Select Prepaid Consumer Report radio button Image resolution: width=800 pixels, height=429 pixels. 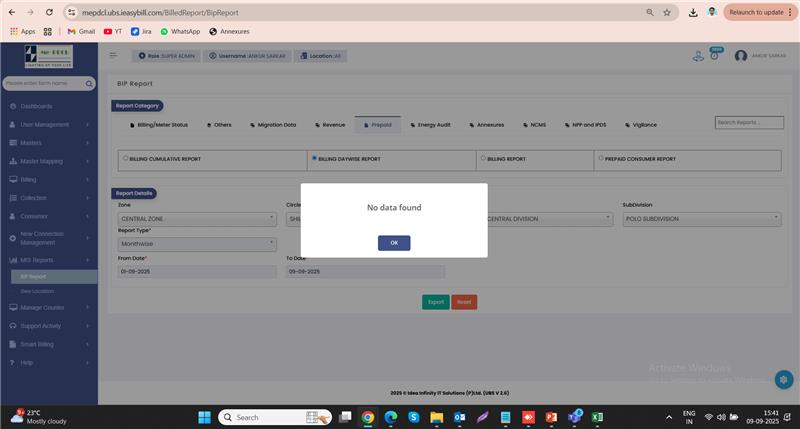tap(601, 158)
